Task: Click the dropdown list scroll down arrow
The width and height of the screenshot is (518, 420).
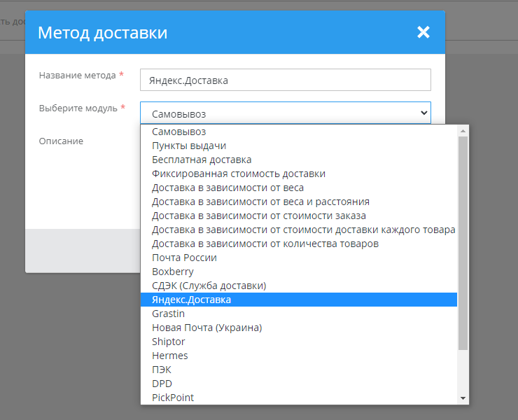Action: [x=463, y=398]
